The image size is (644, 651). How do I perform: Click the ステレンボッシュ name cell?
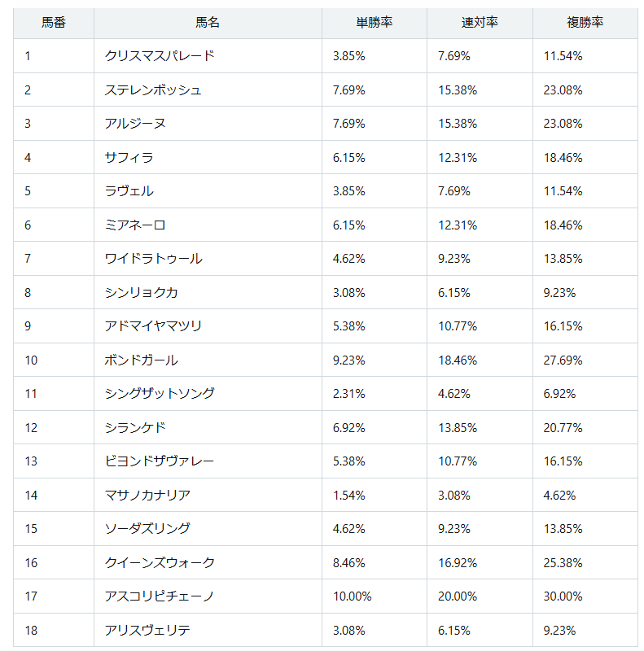click(x=208, y=90)
